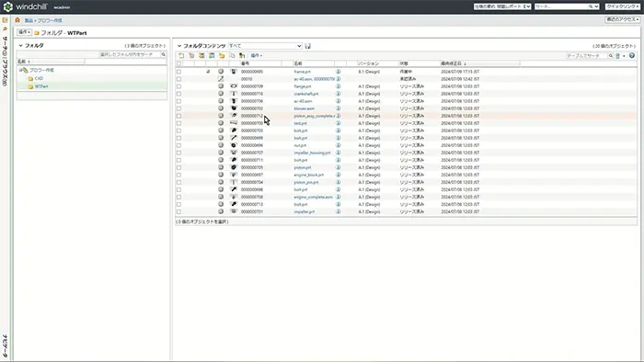Click thumbnail icon of flange.prt row
The image size is (644, 362).
(234, 86)
